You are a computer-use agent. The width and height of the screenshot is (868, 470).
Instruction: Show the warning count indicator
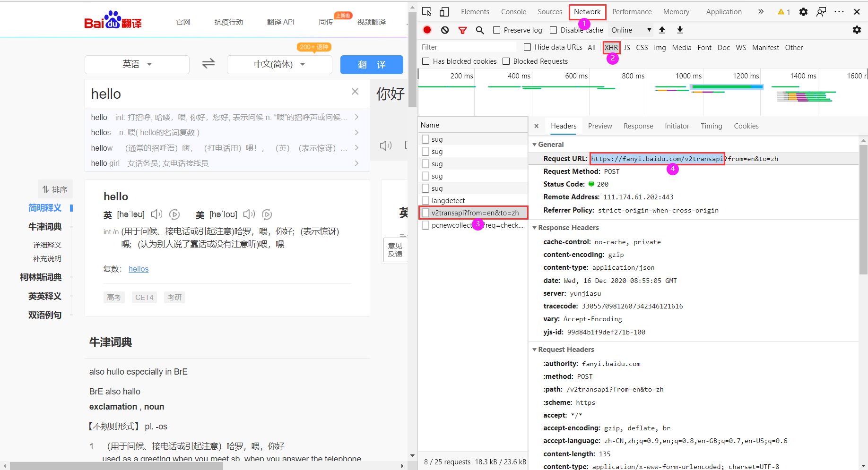pos(784,12)
